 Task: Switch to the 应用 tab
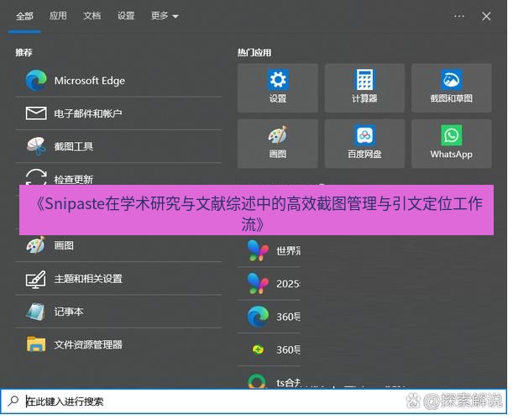(x=58, y=15)
